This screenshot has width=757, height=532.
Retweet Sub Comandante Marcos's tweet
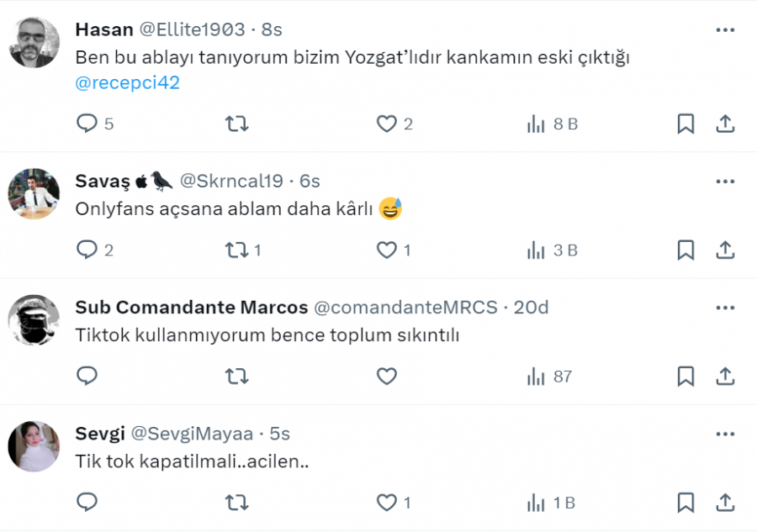pos(237,377)
